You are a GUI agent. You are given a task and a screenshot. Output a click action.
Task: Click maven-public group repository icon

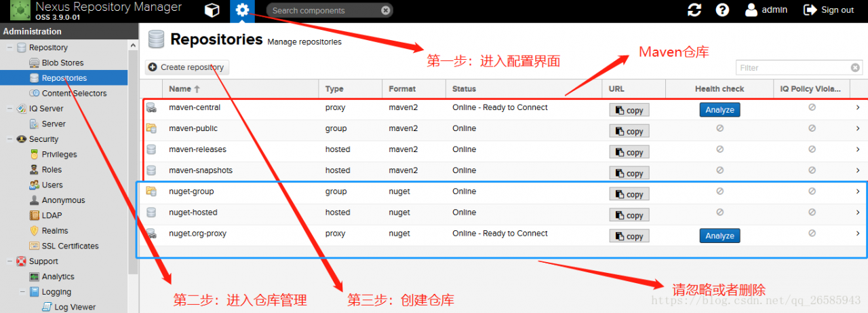tap(151, 128)
